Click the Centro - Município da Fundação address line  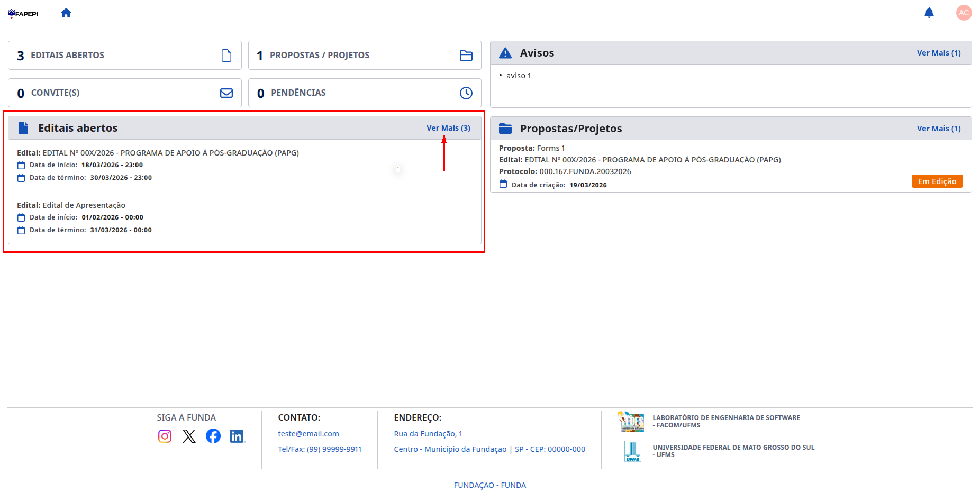(489, 449)
